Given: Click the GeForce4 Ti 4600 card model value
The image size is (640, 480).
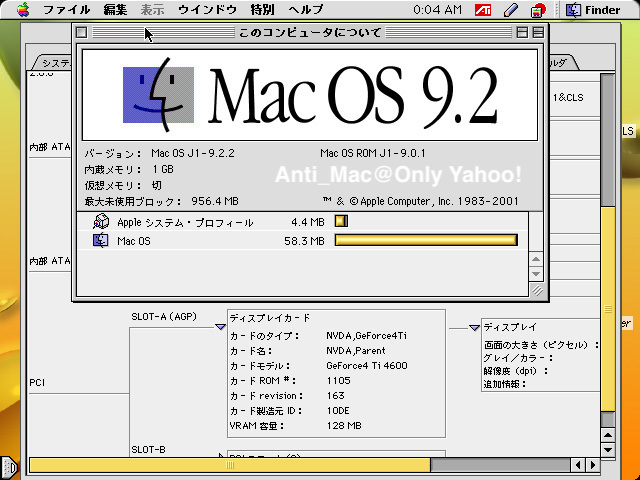Looking at the screenshot, I should click(x=367, y=366).
